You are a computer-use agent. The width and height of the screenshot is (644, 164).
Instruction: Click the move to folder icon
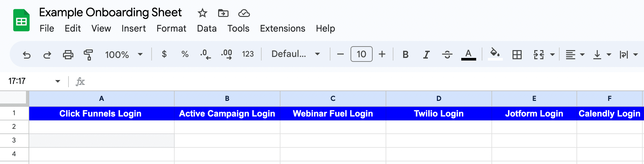[223, 13]
